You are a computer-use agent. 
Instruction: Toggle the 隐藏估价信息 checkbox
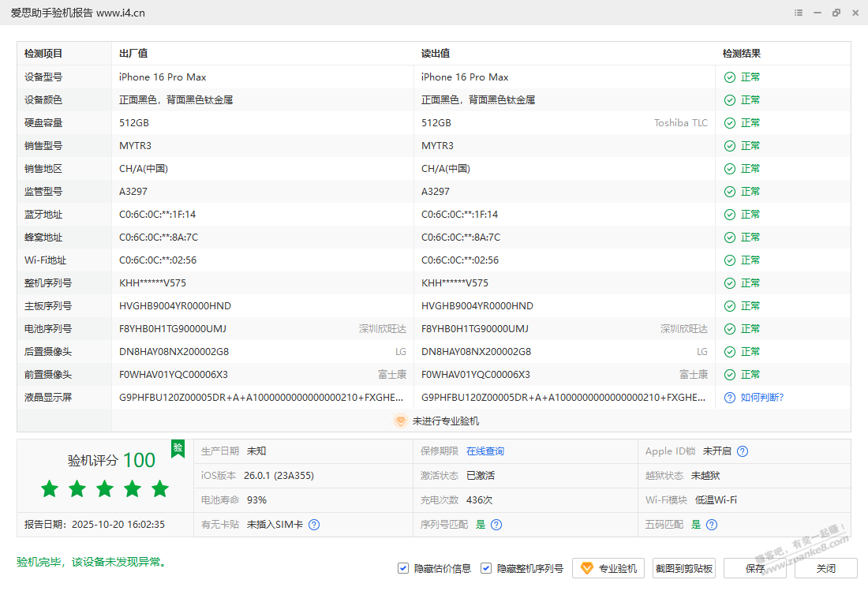(x=403, y=568)
